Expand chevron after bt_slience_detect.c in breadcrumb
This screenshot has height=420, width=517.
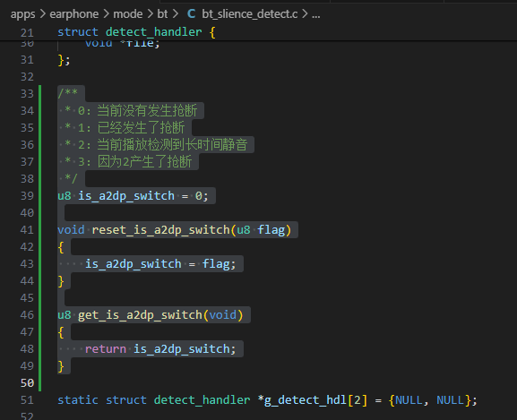[305, 14]
